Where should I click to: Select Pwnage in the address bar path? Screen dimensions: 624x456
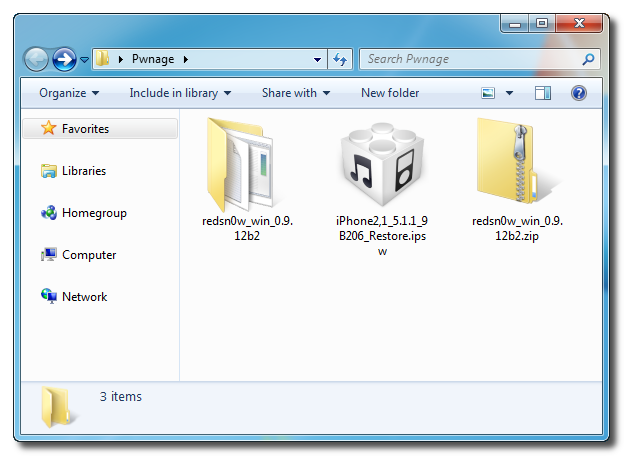[x=153, y=59]
